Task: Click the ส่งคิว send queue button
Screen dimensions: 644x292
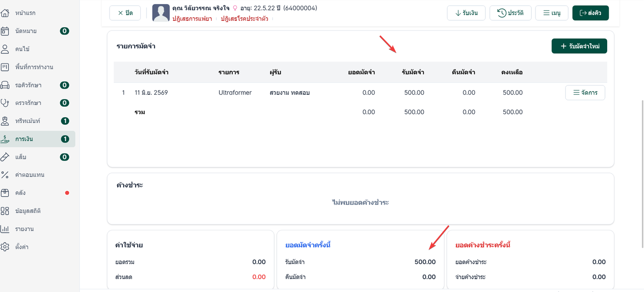Action: (x=591, y=13)
